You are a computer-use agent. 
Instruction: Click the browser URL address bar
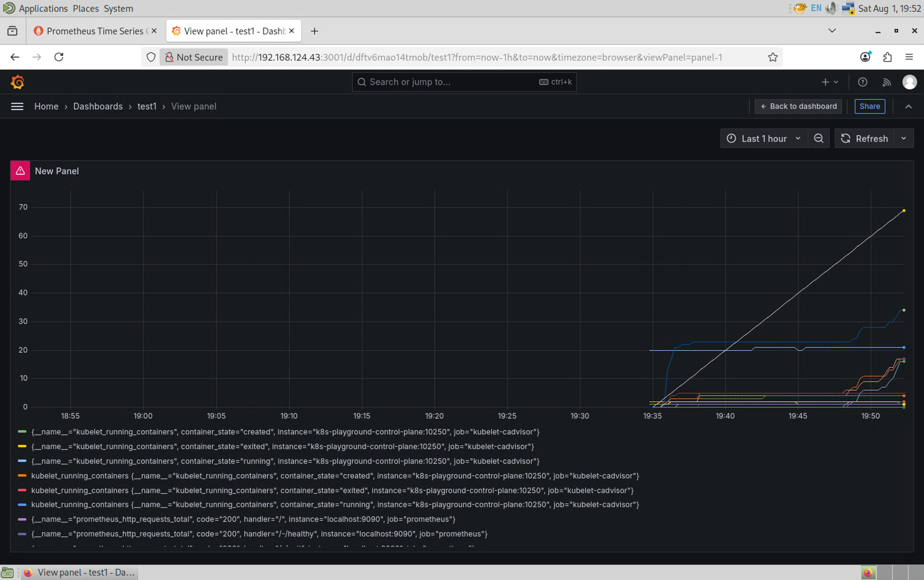477,57
